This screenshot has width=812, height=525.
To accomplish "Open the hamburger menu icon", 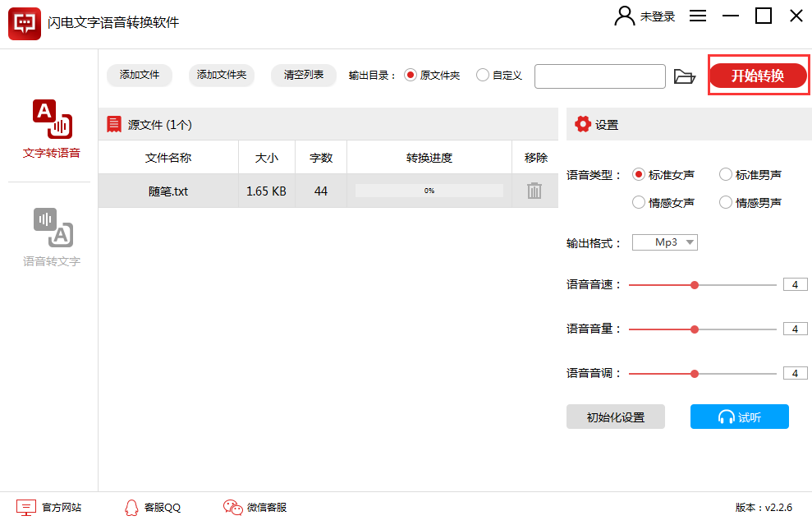I will [697, 16].
